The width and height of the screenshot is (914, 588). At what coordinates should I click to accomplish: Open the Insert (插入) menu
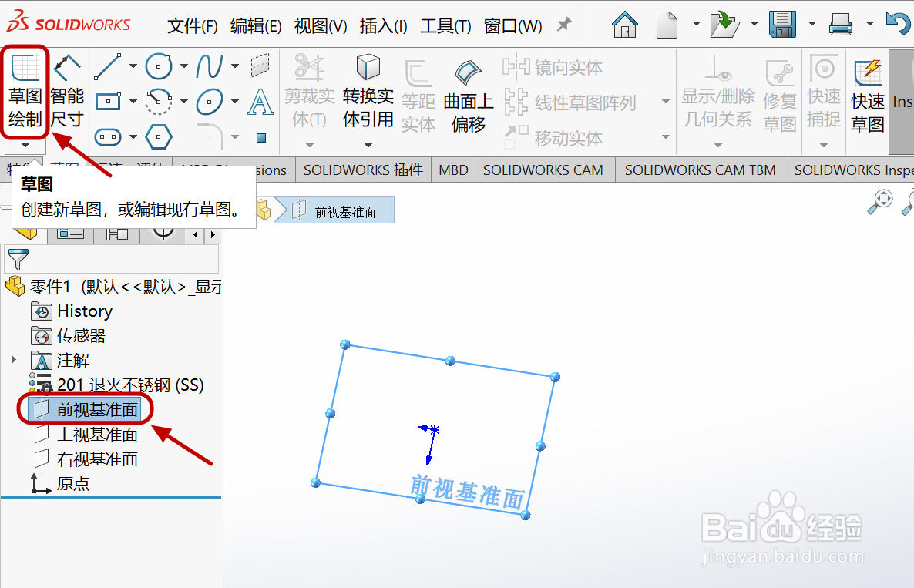tap(384, 26)
